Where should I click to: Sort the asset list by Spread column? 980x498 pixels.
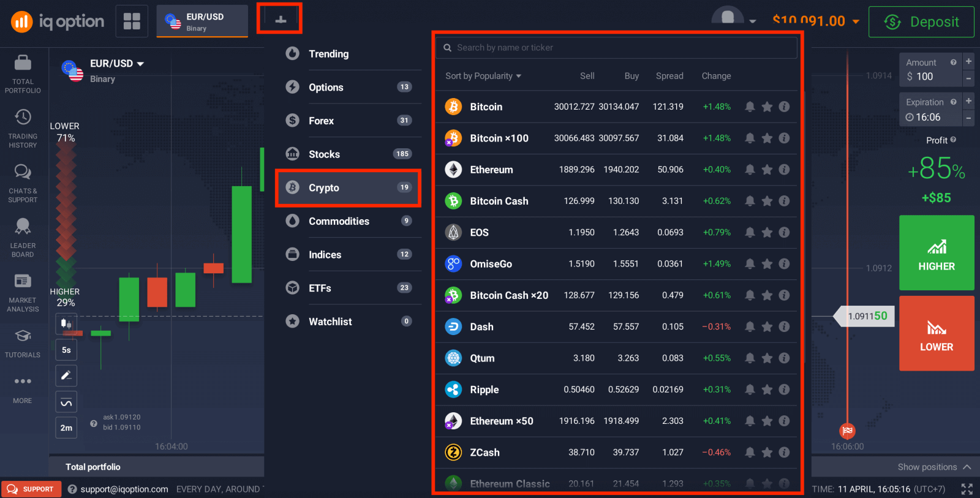pos(669,76)
